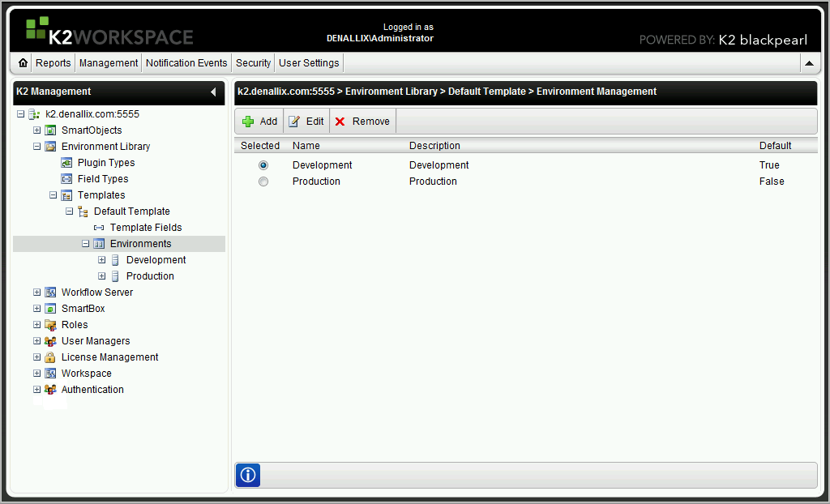Click the User Managers icon
The width and height of the screenshot is (830, 504).
[x=50, y=341]
